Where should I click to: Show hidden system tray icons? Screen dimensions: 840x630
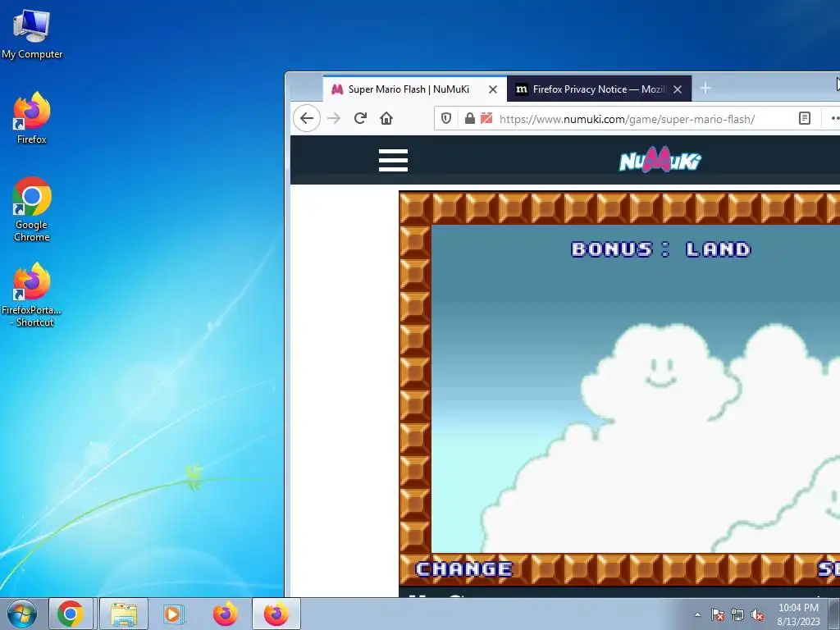click(x=697, y=614)
